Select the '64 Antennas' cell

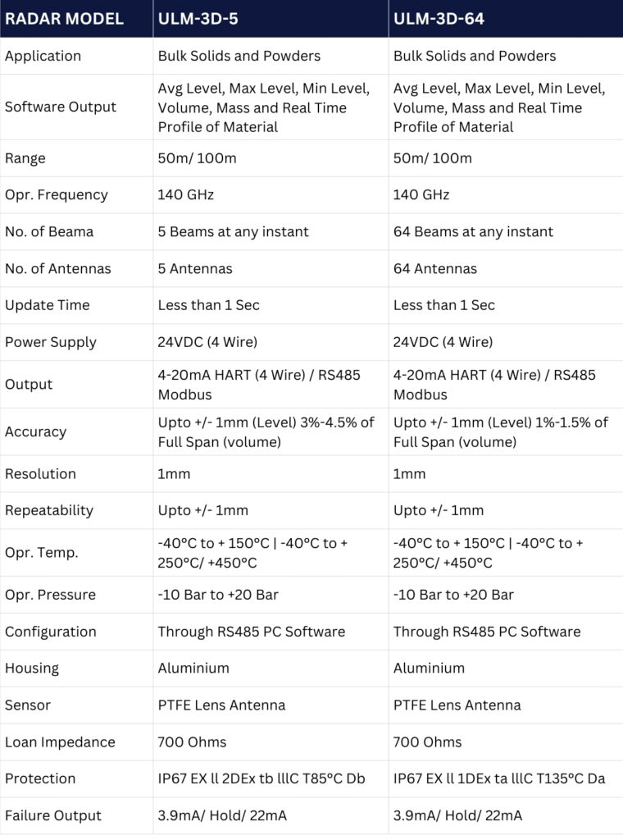click(x=434, y=268)
